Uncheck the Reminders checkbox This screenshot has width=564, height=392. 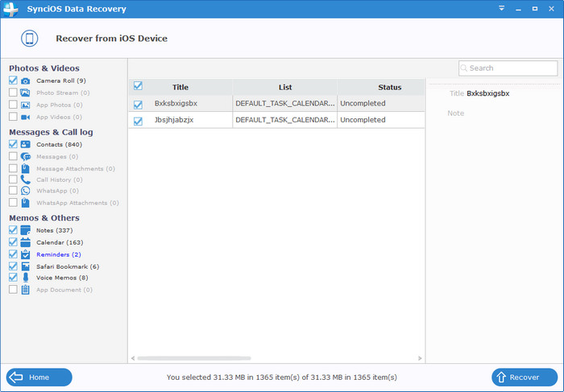coord(13,254)
